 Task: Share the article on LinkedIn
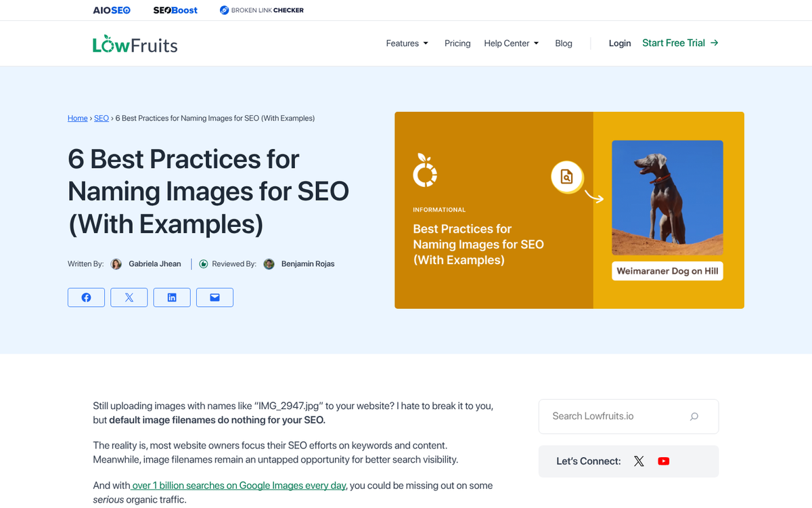172,297
